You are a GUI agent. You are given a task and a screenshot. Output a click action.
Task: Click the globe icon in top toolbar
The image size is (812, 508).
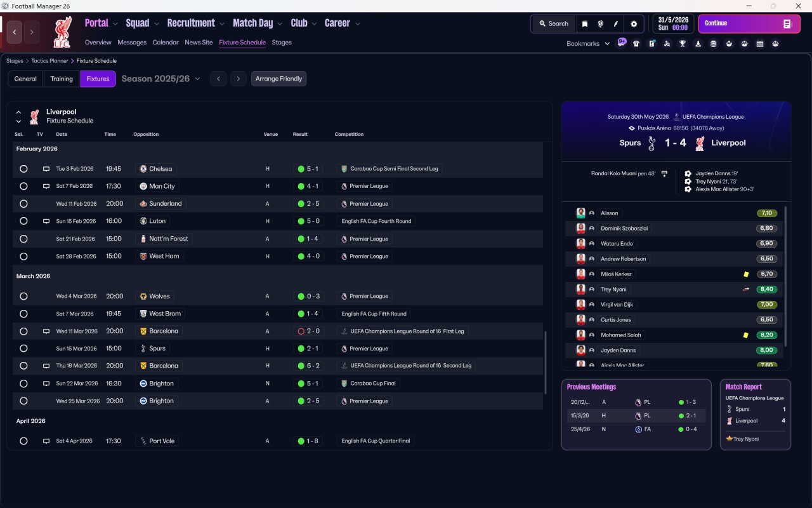point(600,23)
